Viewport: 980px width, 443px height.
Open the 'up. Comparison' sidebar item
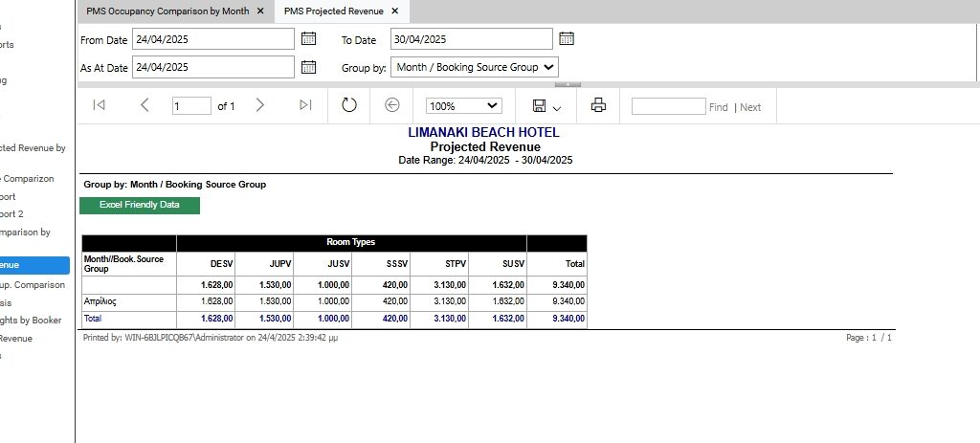(x=33, y=285)
